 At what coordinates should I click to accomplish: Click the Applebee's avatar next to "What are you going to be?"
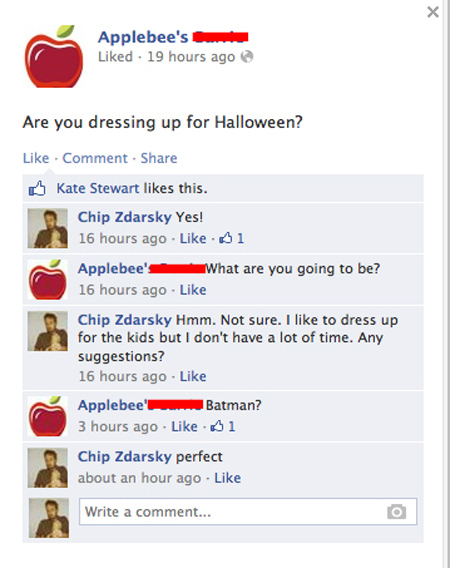pyautogui.click(x=48, y=279)
